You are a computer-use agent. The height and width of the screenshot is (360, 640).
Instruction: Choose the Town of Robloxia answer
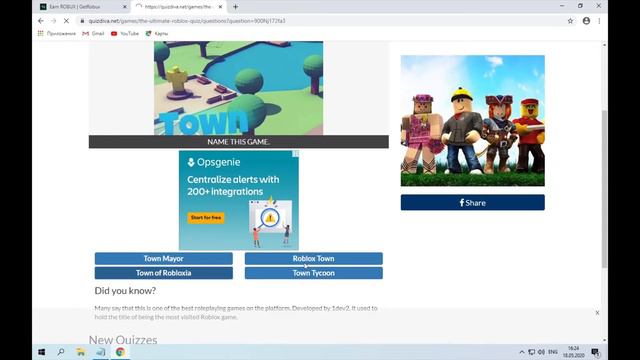[164, 273]
